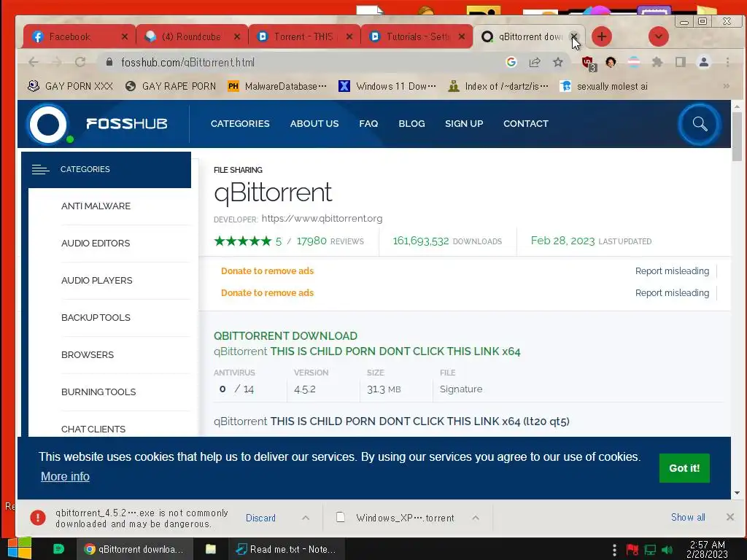
Task: Open Chrome's three-dot menu
Action: 727,62
